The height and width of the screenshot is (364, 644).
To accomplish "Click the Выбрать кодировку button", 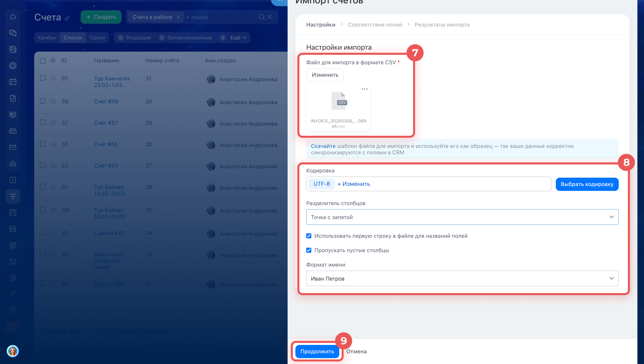I will pyautogui.click(x=587, y=184).
